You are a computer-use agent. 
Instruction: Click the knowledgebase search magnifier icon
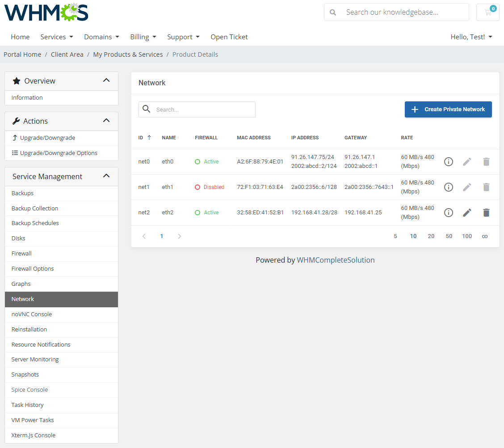(x=333, y=12)
